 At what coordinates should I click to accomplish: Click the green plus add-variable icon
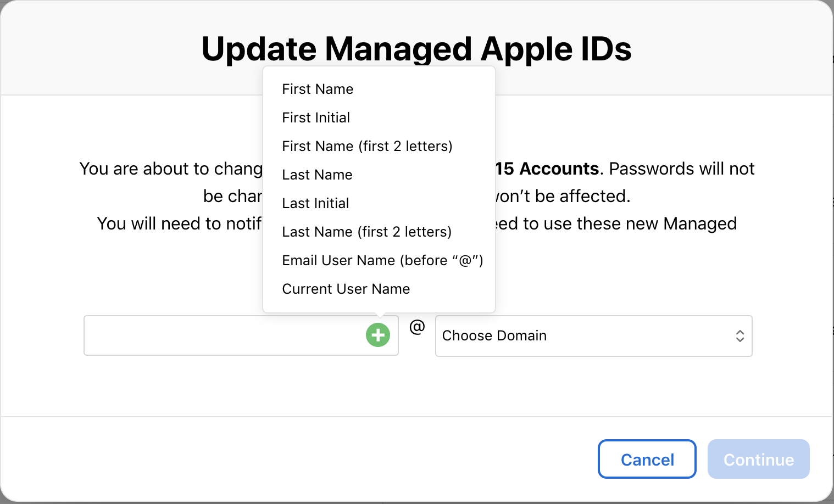378,335
